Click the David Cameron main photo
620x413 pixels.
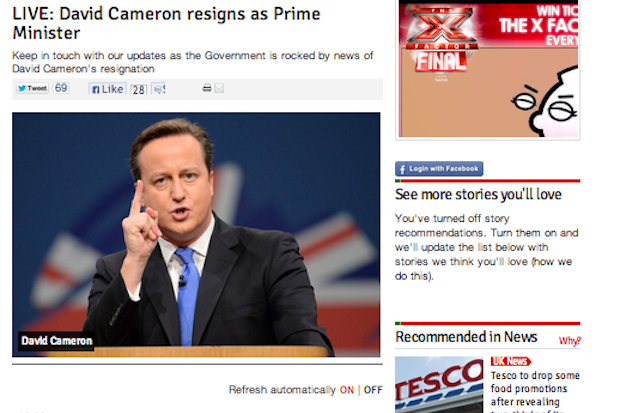point(196,235)
